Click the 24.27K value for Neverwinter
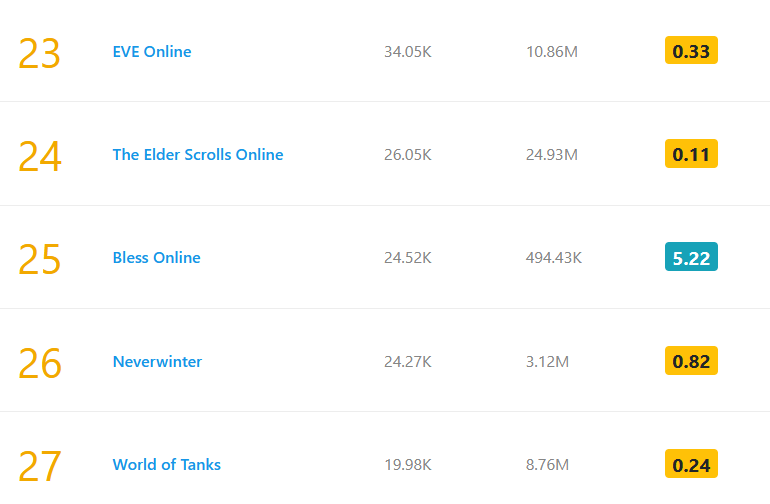The image size is (770, 504). pos(407,361)
